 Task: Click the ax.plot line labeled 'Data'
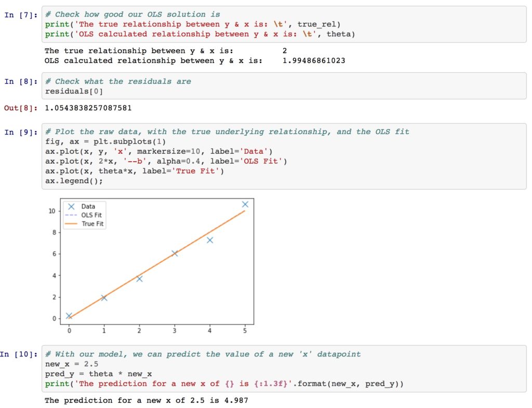click(159, 151)
